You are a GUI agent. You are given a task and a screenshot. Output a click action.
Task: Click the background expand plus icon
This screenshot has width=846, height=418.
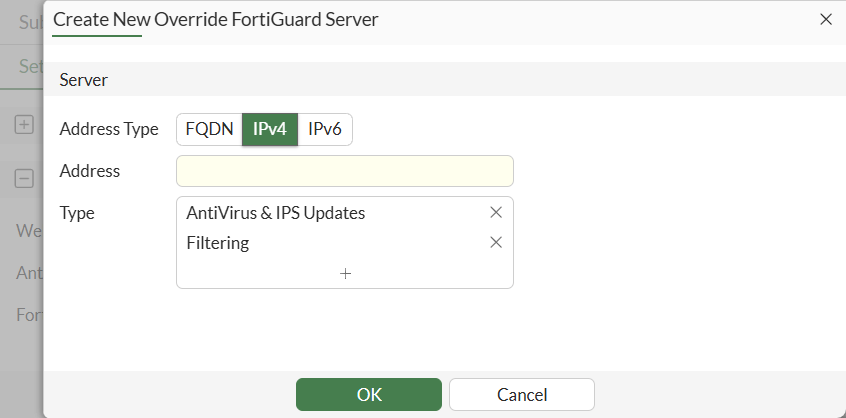24,125
